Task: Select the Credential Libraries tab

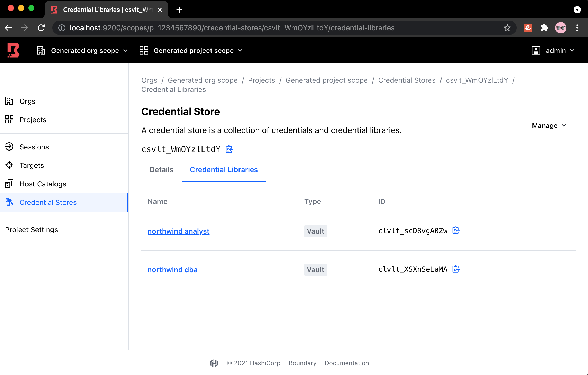Action: coord(224,170)
